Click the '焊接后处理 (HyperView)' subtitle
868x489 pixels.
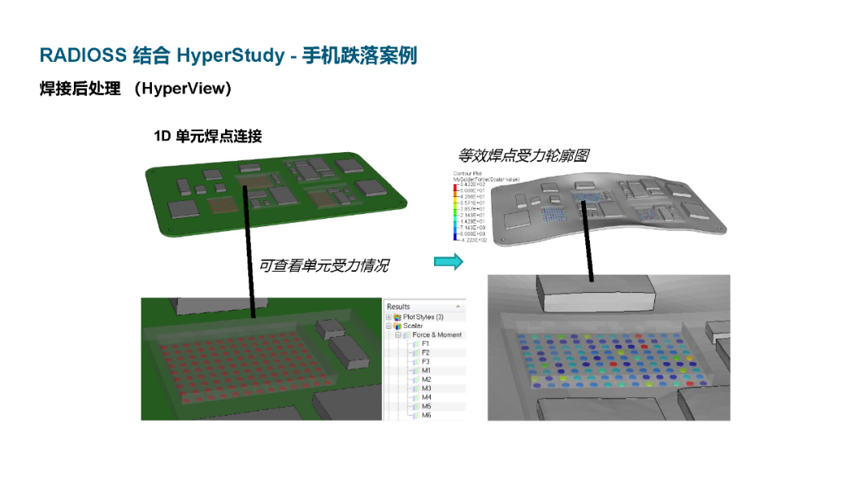coord(135,88)
